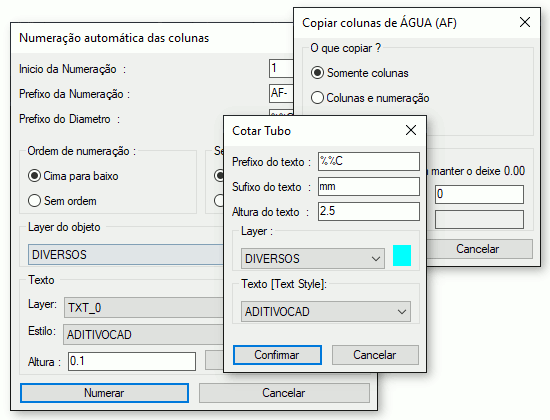This screenshot has height=420, width=550.
Task: Close the Copiar colunas de ÁGUA dialog
Action: point(525,22)
